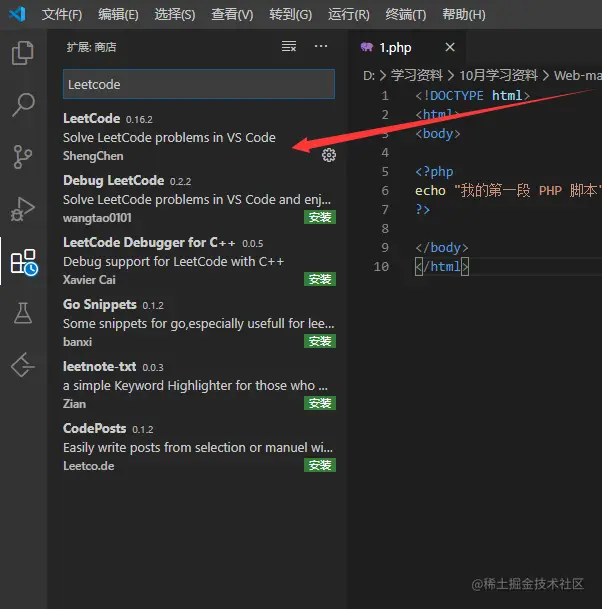This screenshot has width=602, height=609.
Task: Focus the extension search box containing Leetcode
Action: (199, 84)
